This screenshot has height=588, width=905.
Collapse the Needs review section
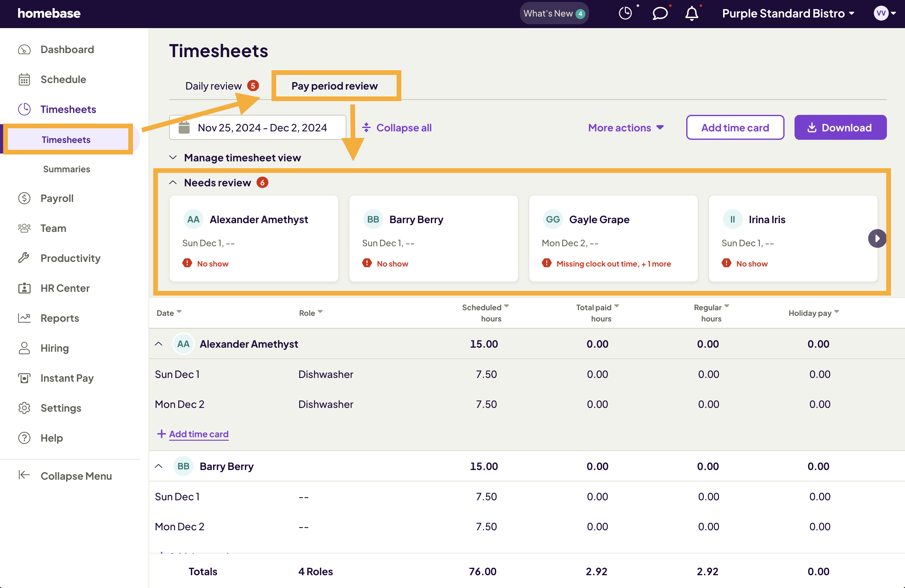click(x=173, y=183)
